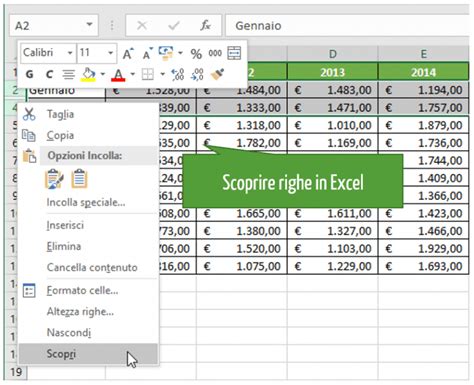
Task: Click the borders icon in mini toolbar
Action: 148,74
